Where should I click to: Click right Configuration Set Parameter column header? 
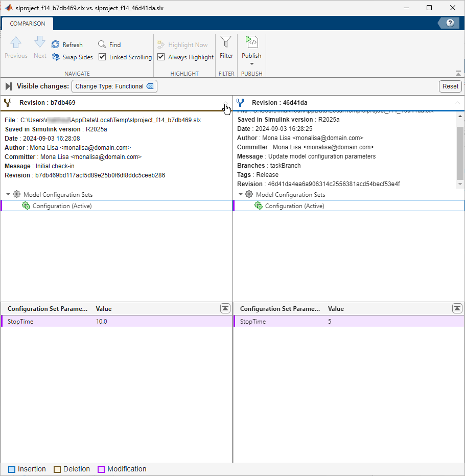pyautogui.click(x=280, y=308)
